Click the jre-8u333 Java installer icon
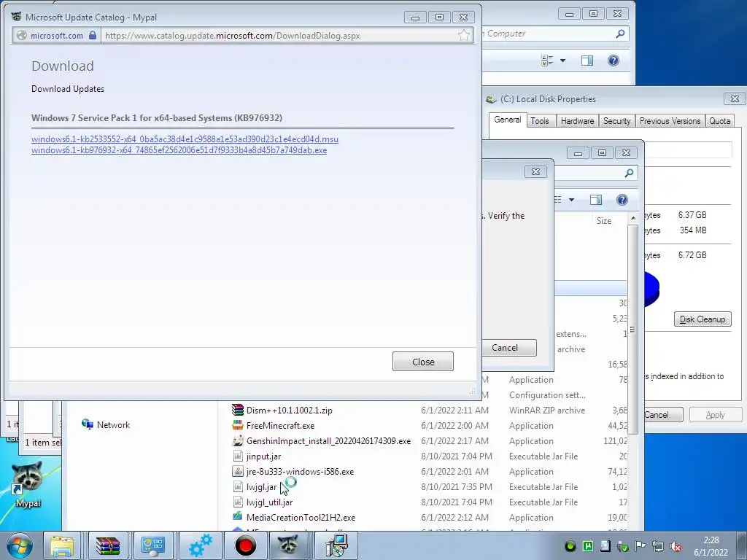747x560 pixels. pyautogui.click(x=237, y=472)
